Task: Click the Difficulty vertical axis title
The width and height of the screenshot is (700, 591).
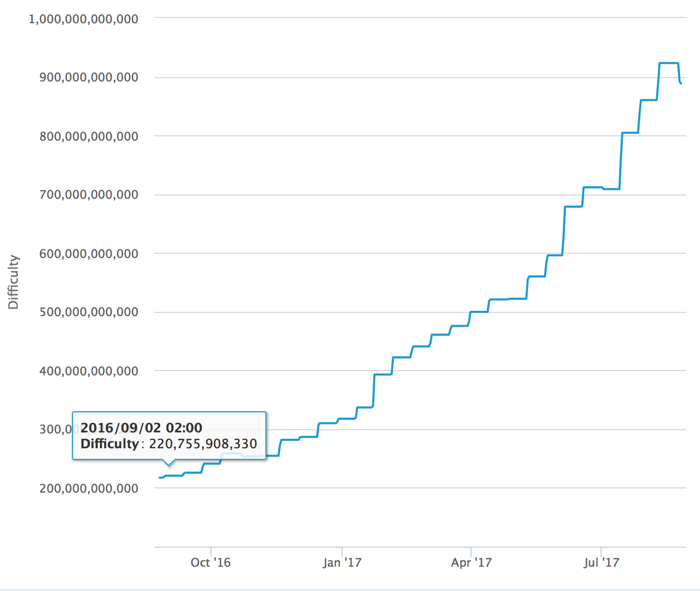Action: pyautogui.click(x=13, y=282)
